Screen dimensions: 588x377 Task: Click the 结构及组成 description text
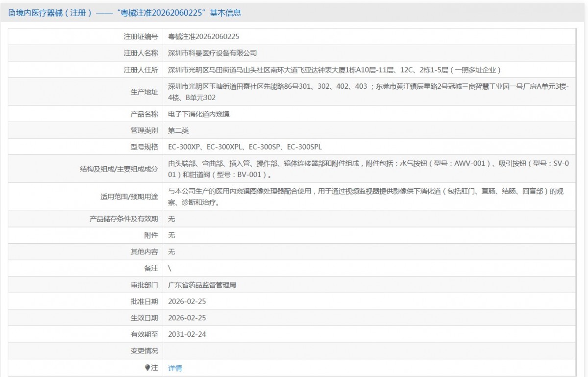click(367, 169)
